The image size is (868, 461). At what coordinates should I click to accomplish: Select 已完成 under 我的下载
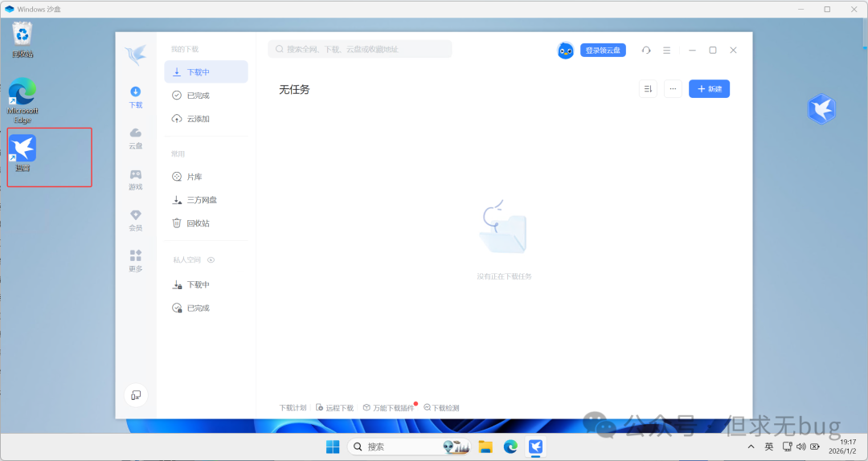pos(198,96)
